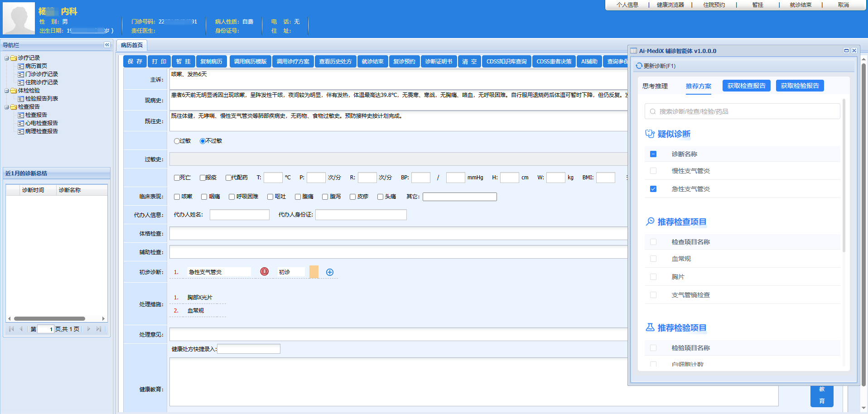Image resolution: width=868 pixels, height=414 pixels.
Task: Open the 初诊 visit type dropdown
Action: pos(291,272)
